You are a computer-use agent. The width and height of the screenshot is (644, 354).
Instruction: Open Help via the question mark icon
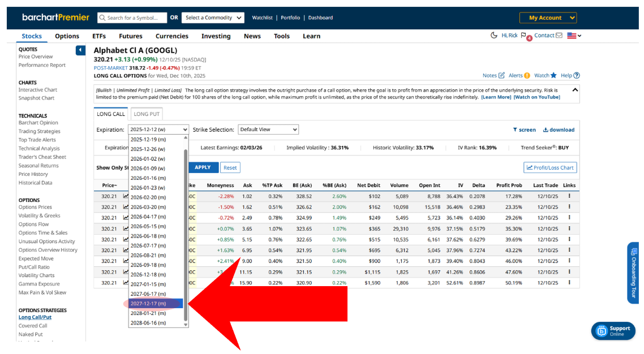577,76
